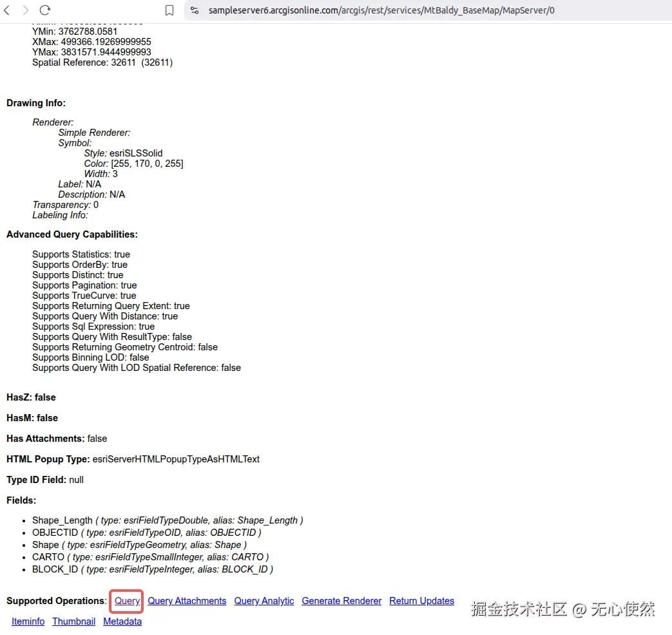Click the 'Style: esriSLSSolid' text
The image size is (672, 635).
(x=124, y=153)
